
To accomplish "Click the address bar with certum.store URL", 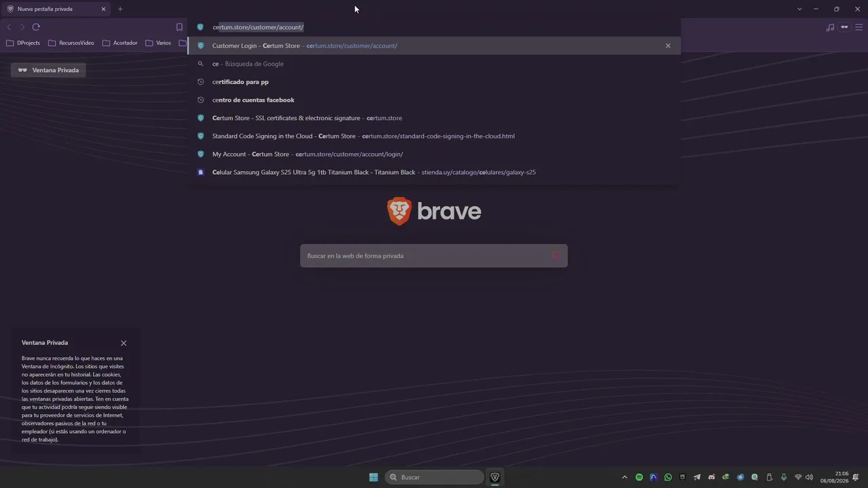I will point(434,27).
